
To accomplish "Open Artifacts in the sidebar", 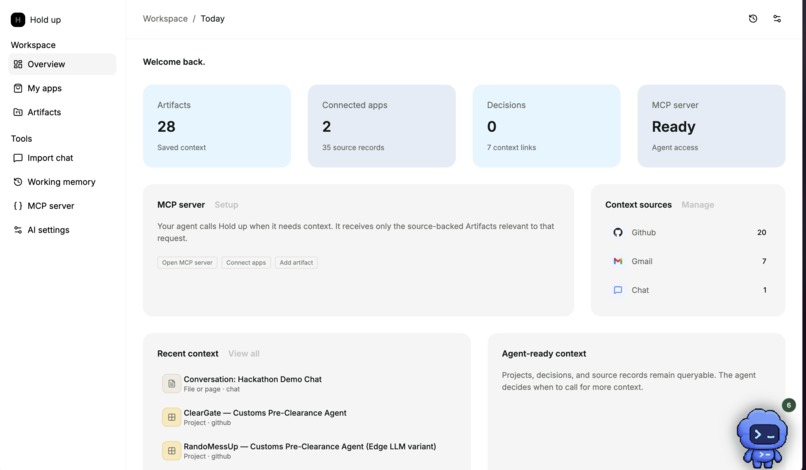I will [62, 112].
